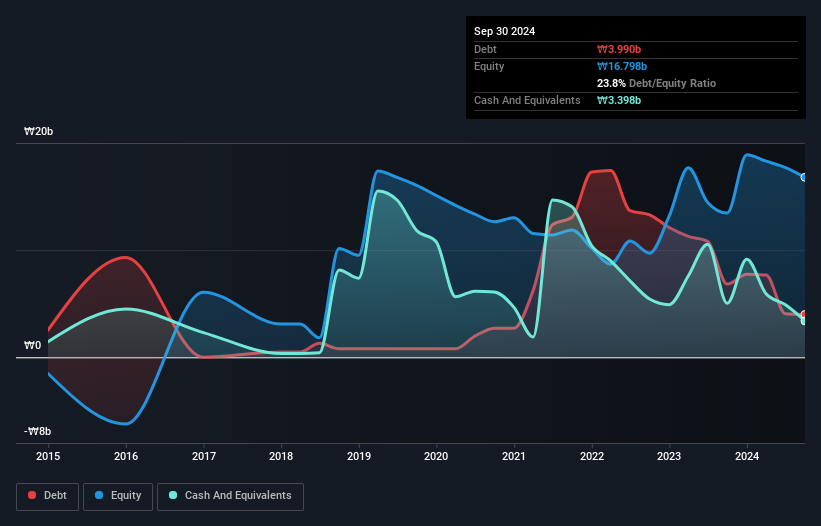821x526 pixels.
Task: Click the -₩8b y-axis label
Action: click(38, 431)
